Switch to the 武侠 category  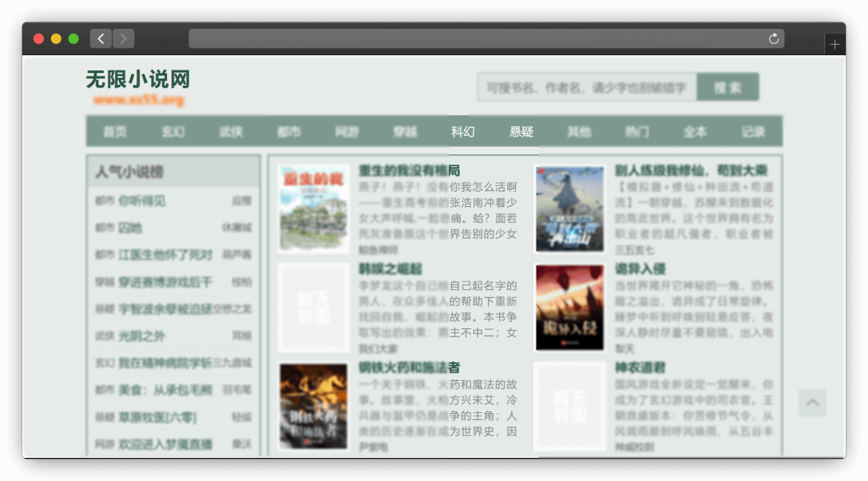pos(231,131)
